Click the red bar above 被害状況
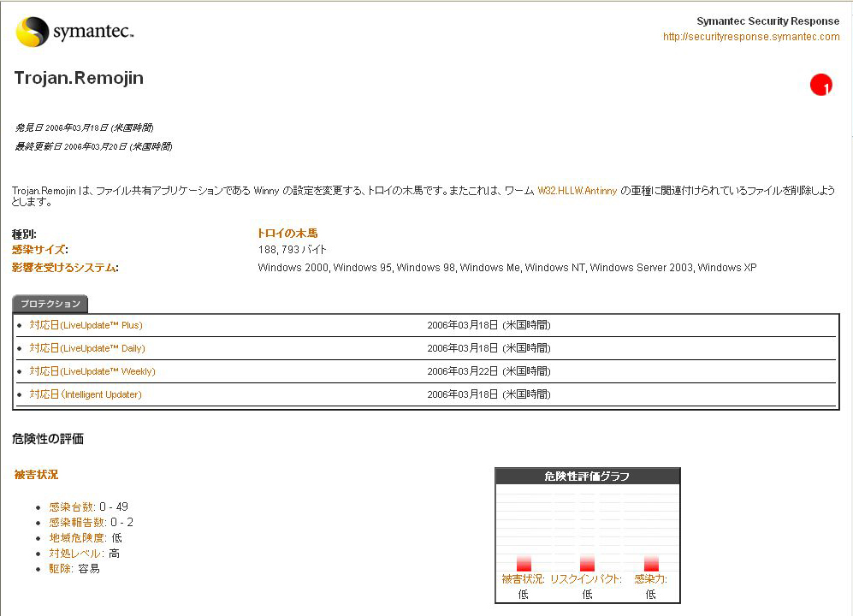This screenshot has width=853, height=616. click(x=524, y=563)
